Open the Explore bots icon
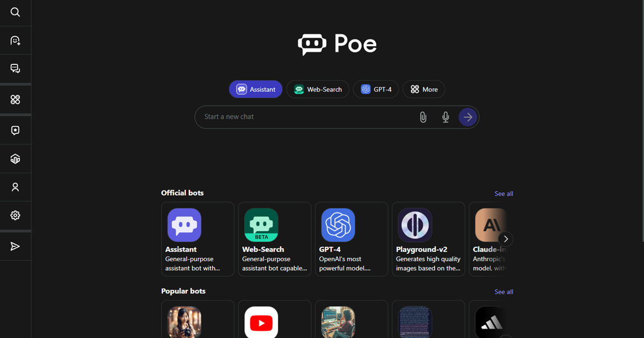Viewport: 644px width, 338px height. pyautogui.click(x=16, y=99)
